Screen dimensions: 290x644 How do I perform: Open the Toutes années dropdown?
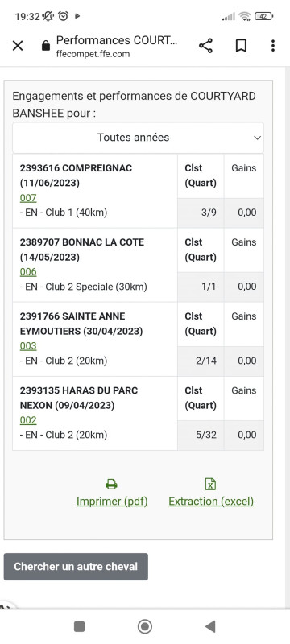(x=138, y=138)
